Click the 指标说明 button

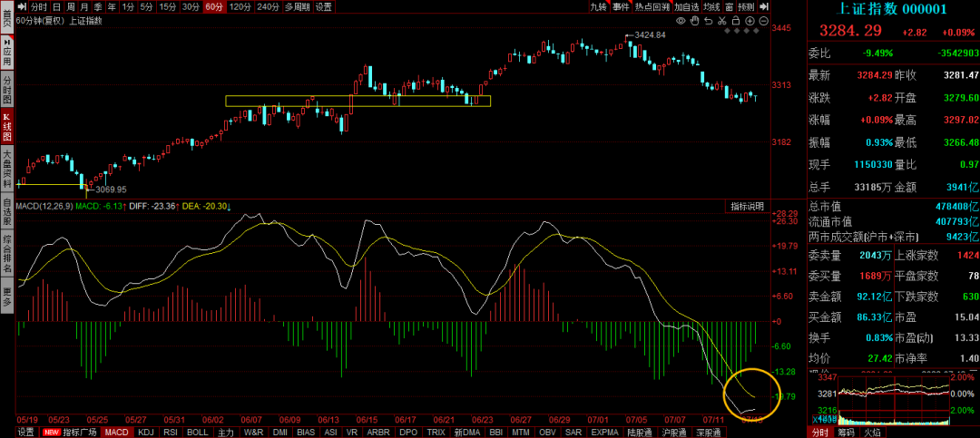(x=749, y=207)
